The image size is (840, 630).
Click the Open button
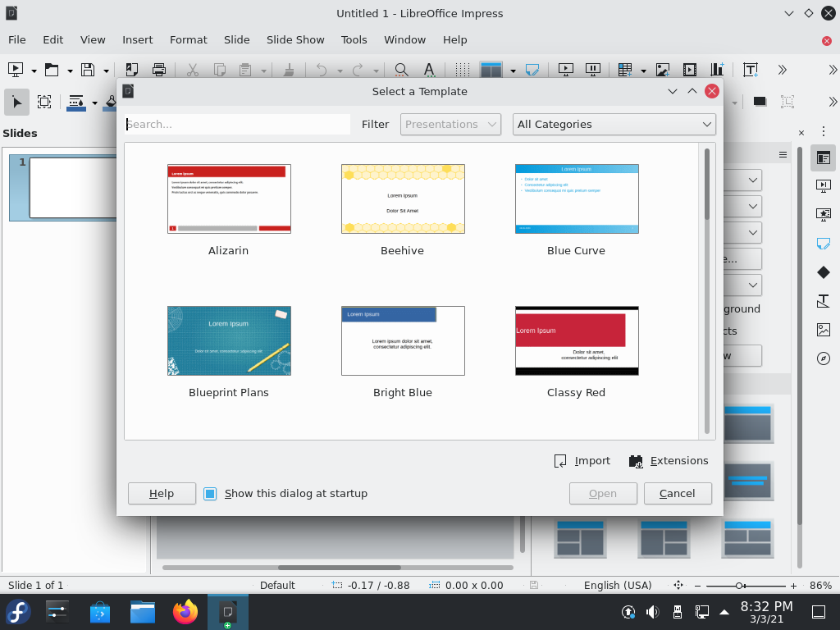pyautogui.click(x=603, y=493)
